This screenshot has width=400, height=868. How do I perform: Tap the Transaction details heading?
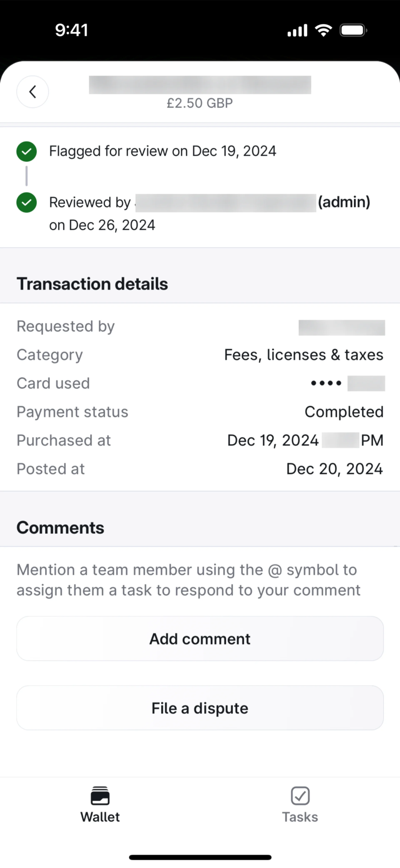(92, 284)
